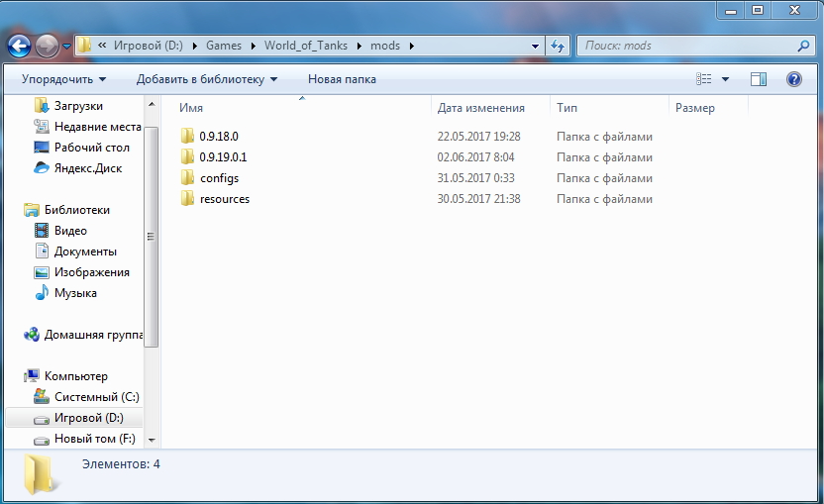Viewport: 824px width, 504px height.
Task: Click the date 30.05.2017 21:38
Action: tap(478, 199)
